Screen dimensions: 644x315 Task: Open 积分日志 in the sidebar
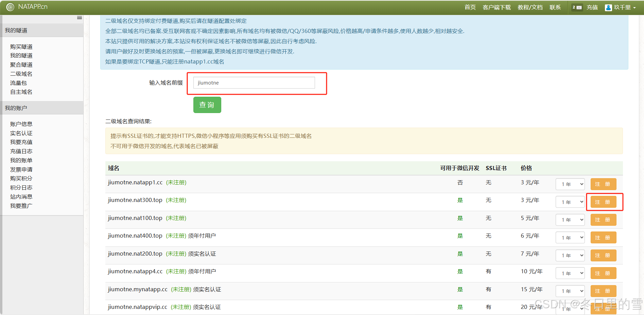coord(21,187)
